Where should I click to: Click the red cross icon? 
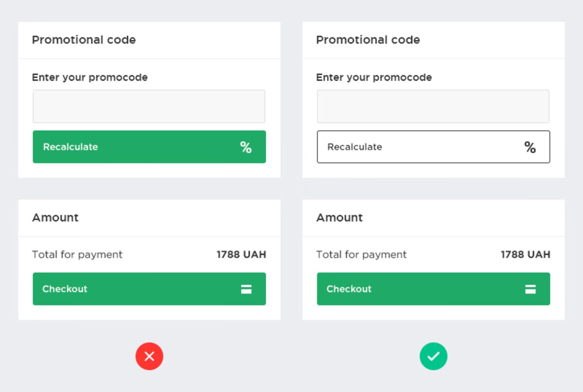click(149, 356)
